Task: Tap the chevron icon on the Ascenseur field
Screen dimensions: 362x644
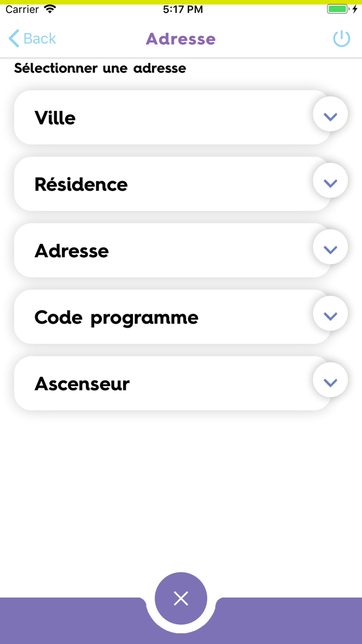Action: pos(330,379)
